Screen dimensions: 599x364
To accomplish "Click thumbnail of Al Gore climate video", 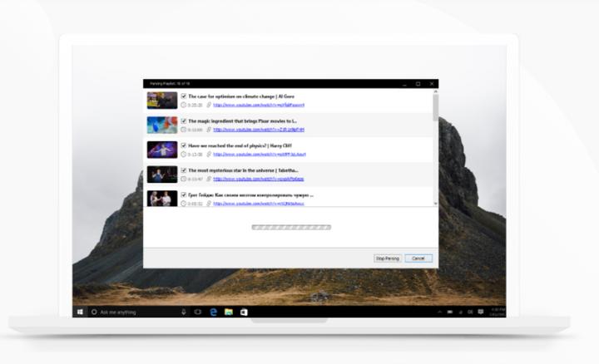I will pyautogui.click(x=161, y=101).
